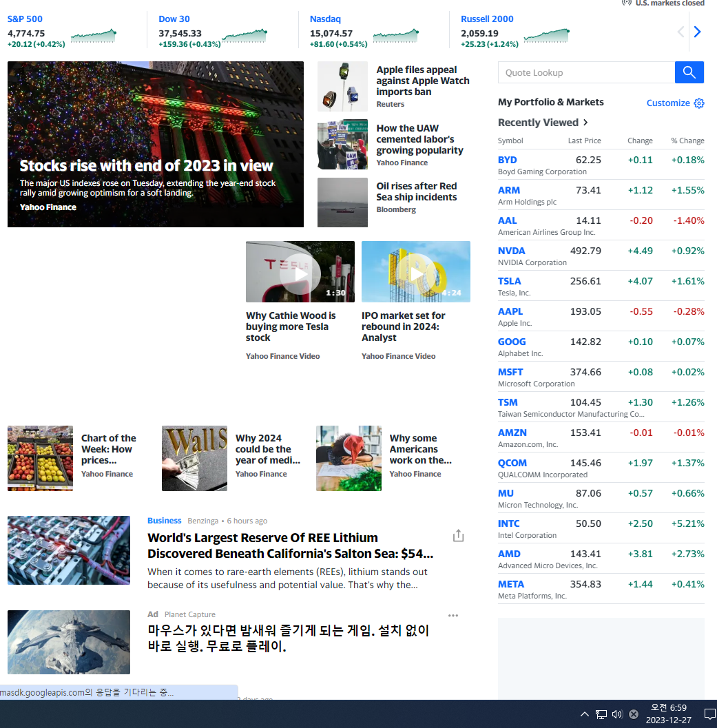The width and height of the screenshot is (717, 728).
Task: Click the Red Sea ship thumbnail
Action: coord(343,202)
